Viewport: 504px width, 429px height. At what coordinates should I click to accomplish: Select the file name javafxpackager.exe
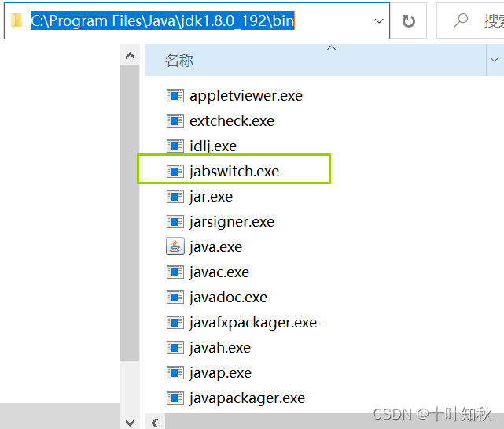[x=253, y=323]
